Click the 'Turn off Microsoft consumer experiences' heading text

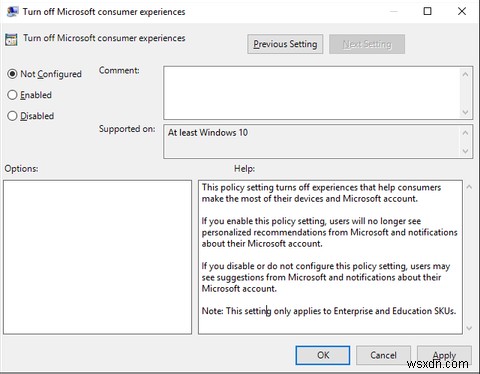[x=104, y=38]
